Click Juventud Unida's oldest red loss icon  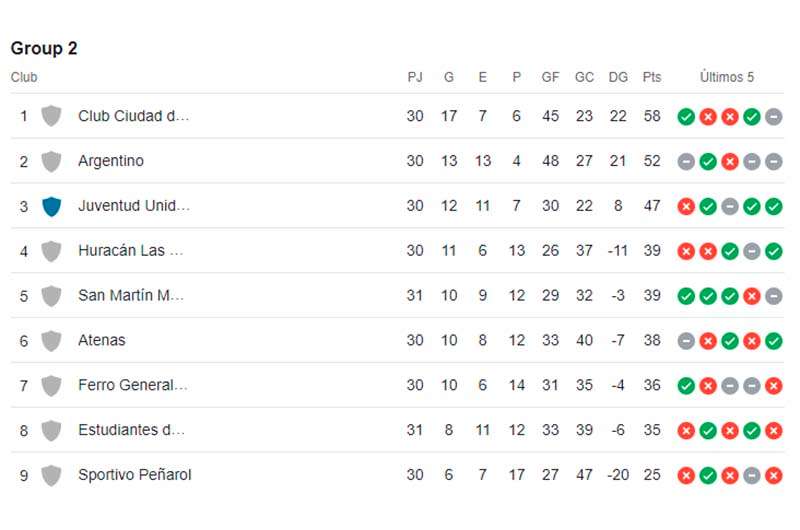tap(686, 206)
